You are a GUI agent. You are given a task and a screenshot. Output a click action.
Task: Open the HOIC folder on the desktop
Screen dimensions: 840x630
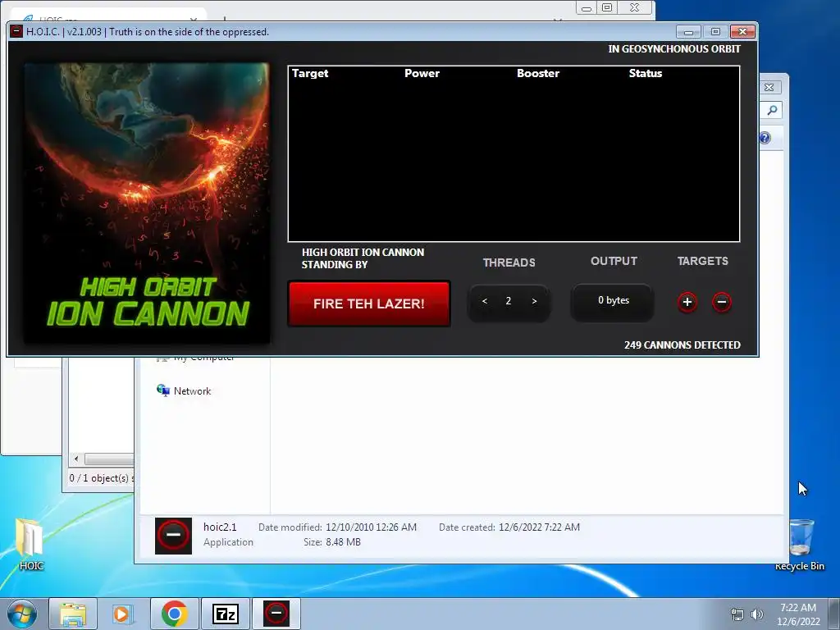(30, 544)
